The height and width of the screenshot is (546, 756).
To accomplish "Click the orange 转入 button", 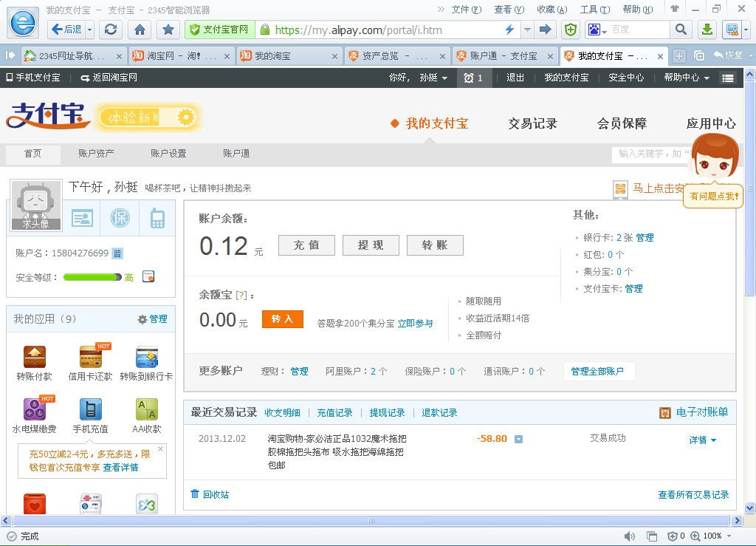I will tap(282, 319).
